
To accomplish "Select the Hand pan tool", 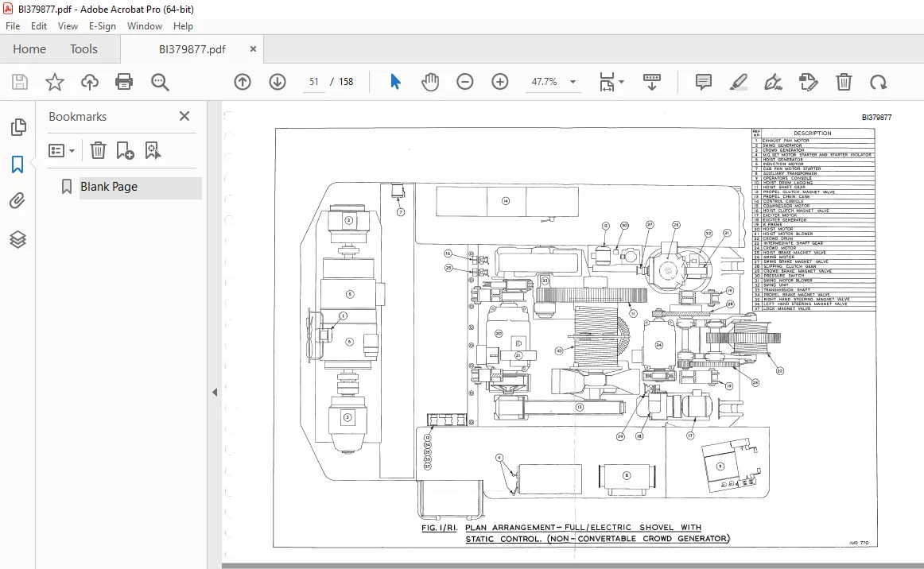I will (x=430, y=82).
